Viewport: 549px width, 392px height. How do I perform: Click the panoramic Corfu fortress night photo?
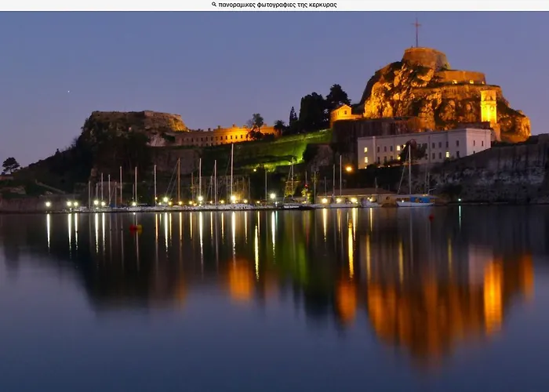[274, 201]
